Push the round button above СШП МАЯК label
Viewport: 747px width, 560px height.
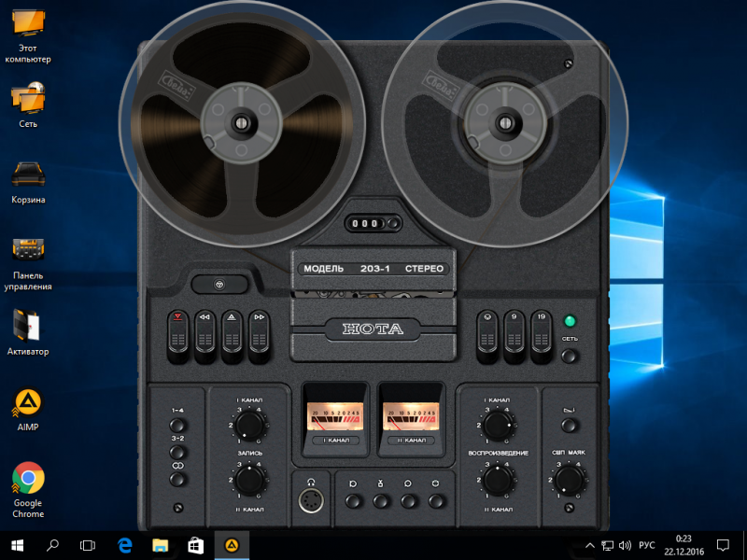tap(569, 425)
